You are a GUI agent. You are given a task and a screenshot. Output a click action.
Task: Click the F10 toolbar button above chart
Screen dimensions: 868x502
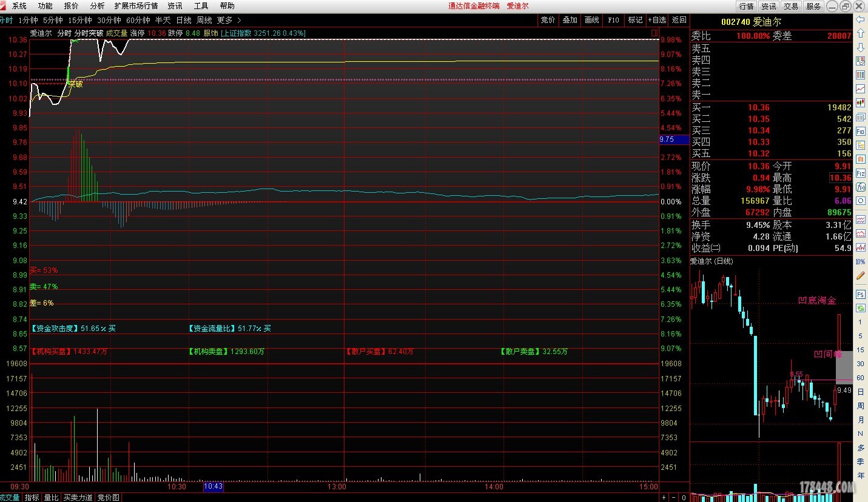pyautogui.click(x=613, y=20)
